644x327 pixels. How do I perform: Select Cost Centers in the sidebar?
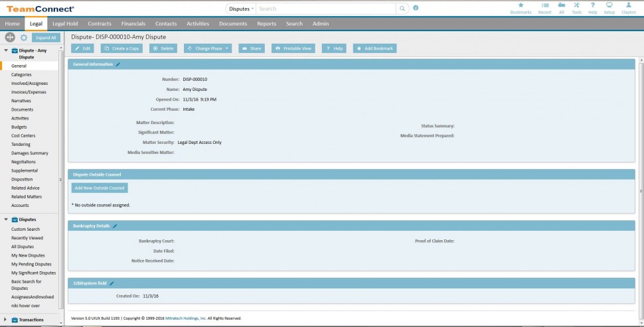23,136
